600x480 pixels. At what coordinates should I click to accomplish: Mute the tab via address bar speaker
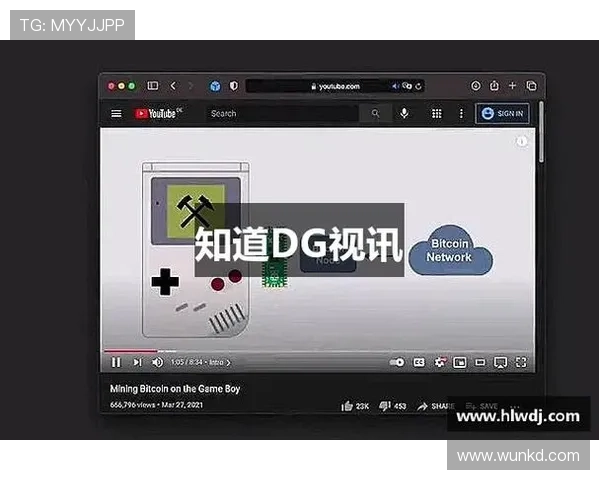click(395, 86)
